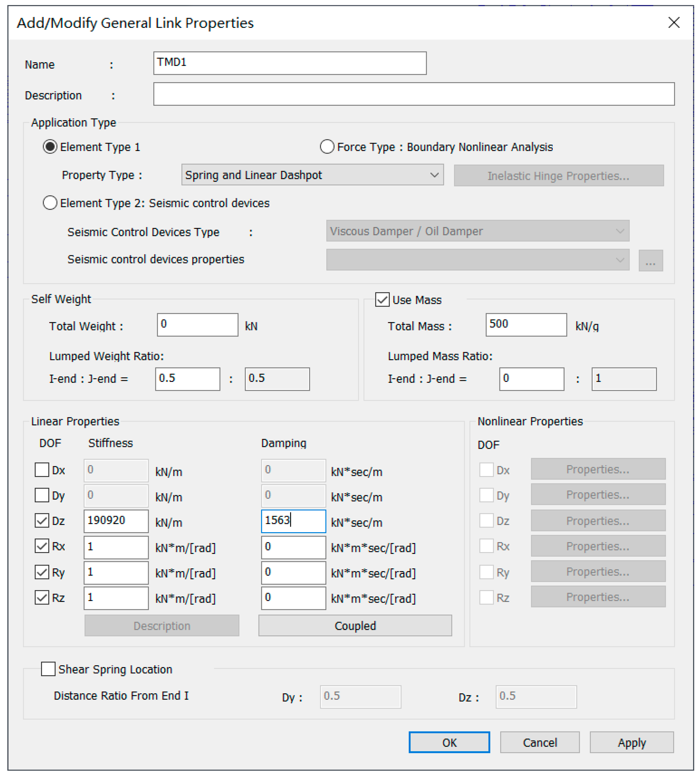
Task: Click the Total Mass input field
Action: [526, 325]
